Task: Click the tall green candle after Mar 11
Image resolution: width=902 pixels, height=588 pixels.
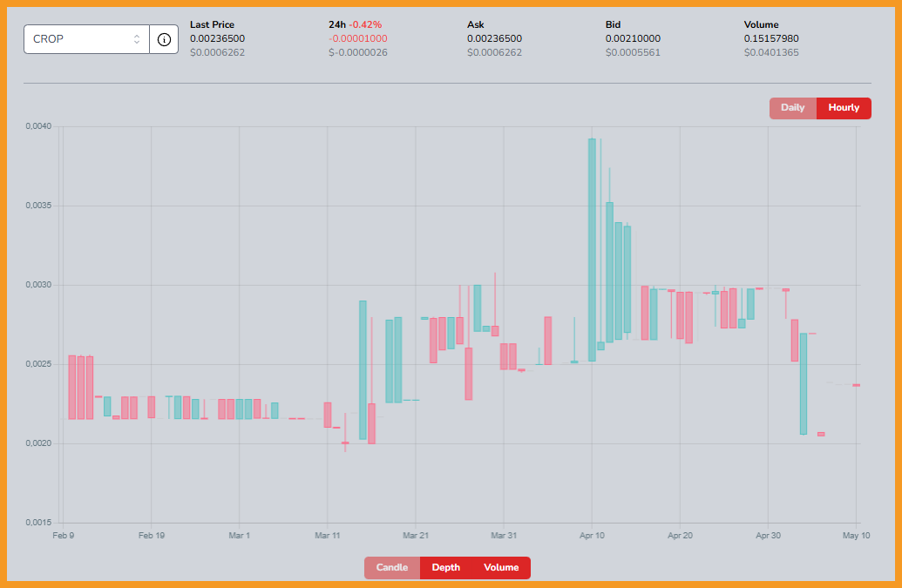Action: point(363,369)
